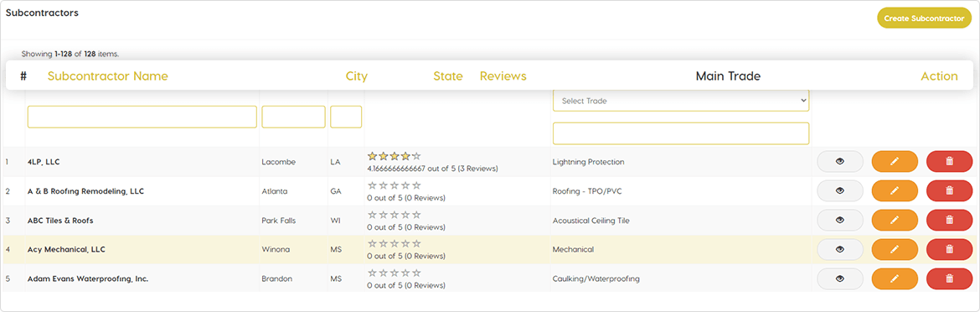View ABC Tiles & Roofs details
The image size is (980, 312).
point(840,220)
